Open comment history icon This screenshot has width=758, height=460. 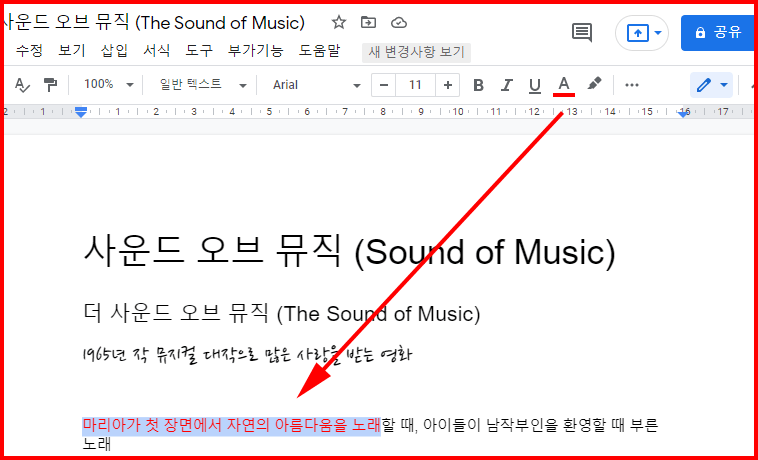(582, 32)
